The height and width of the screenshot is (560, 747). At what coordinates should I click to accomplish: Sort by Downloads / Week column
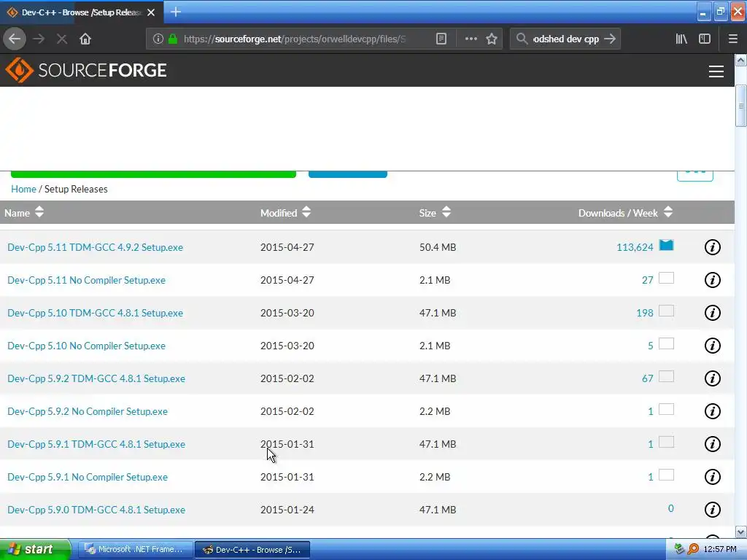[x=625, y=212]
